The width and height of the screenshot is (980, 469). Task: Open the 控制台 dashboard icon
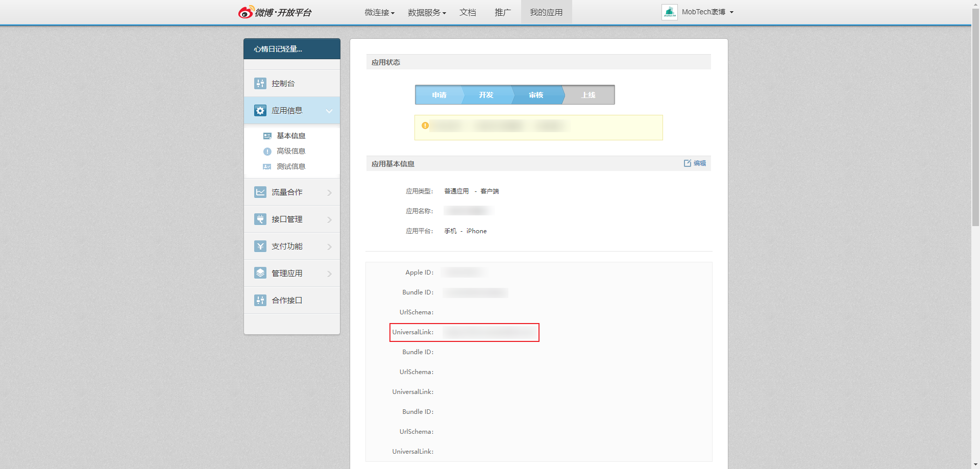260,83
